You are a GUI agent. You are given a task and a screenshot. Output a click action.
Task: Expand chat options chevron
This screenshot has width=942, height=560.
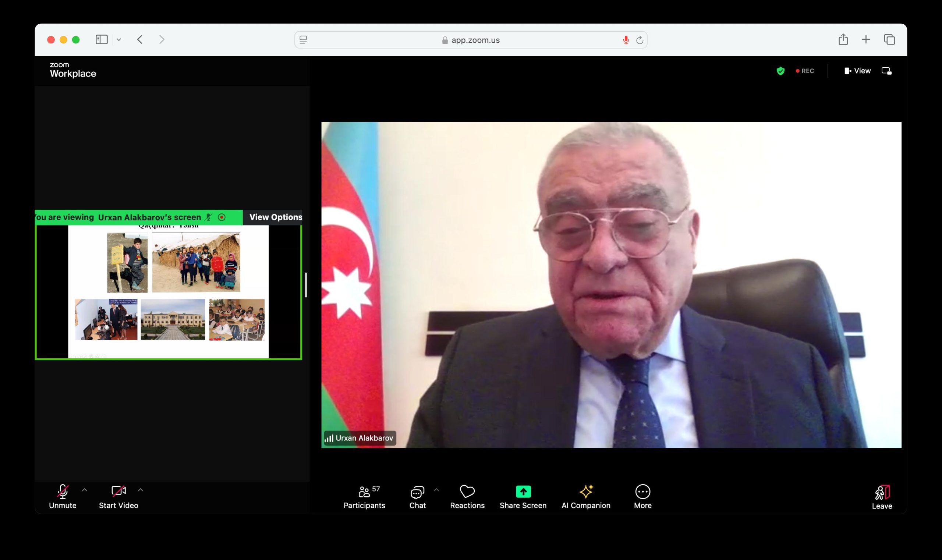click(437, 489)
